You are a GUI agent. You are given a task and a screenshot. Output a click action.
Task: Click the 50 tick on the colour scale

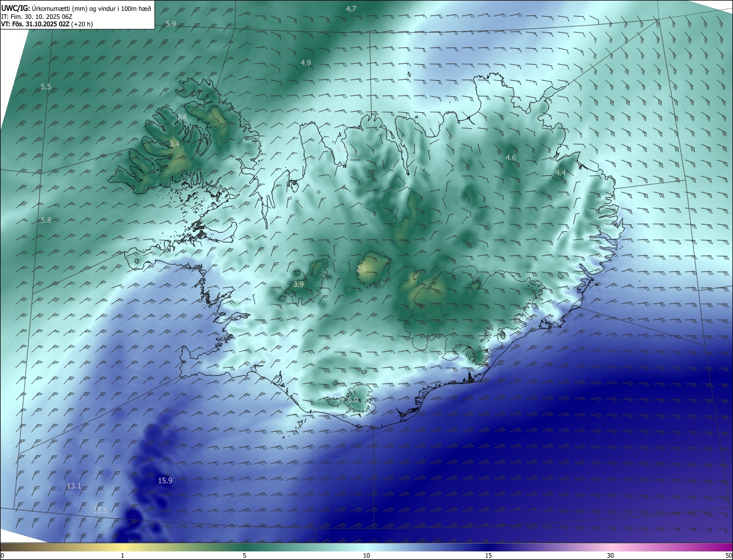(728, 555)
